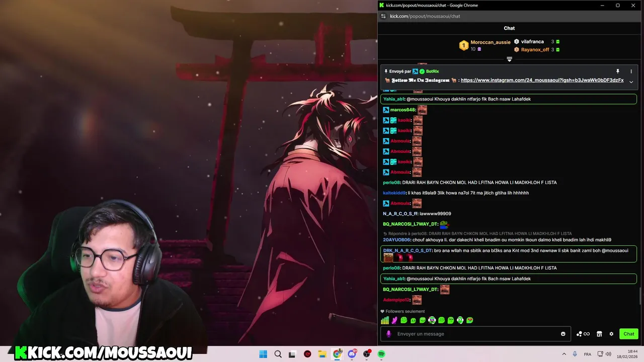Image resolution: width=644 pixels, height=362 pixels.
Task: Click the tray microphone icon
Action: coord(575,354)
